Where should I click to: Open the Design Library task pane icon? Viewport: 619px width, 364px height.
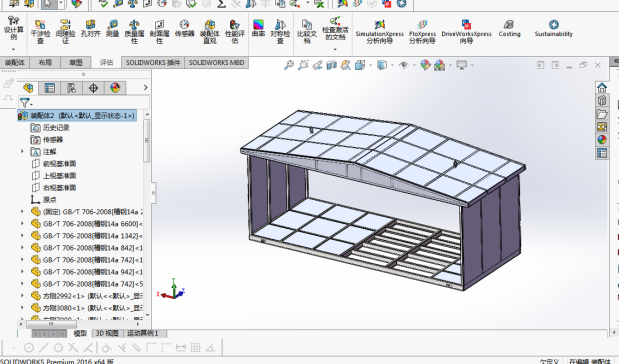click(602, 101)
